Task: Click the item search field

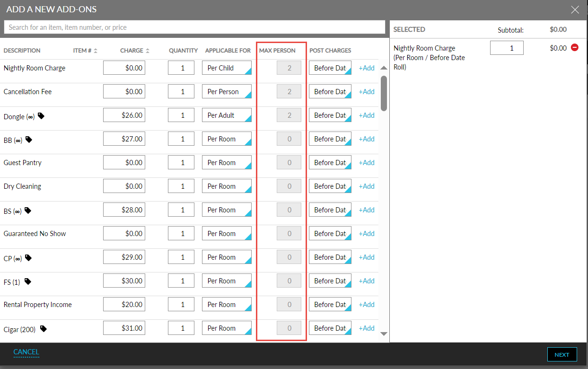Action: coord(194,27)
